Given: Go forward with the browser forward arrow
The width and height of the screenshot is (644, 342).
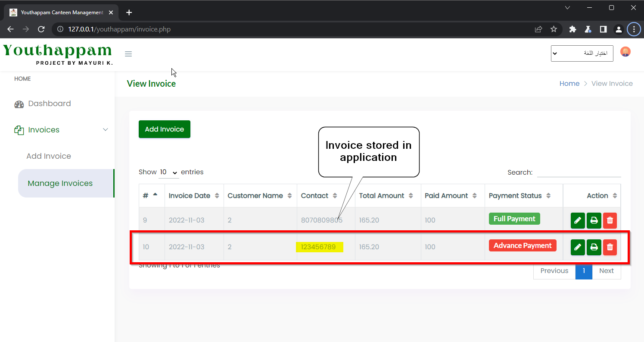Looking at the screenshot, I should pos(26,29).
